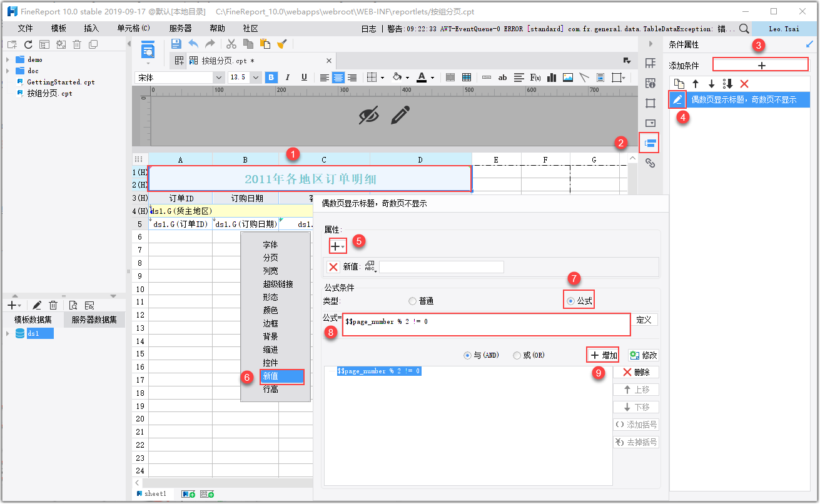Toggle italic formatting
The width and height of the screenshot is (820, 504).
pyautogui.click(x=288, y=78)
